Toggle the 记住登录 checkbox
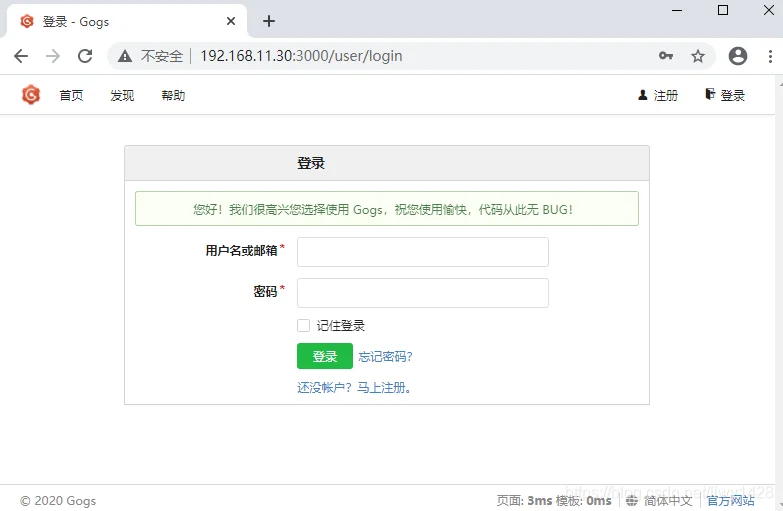783x511 pixels. click(304, 326)
